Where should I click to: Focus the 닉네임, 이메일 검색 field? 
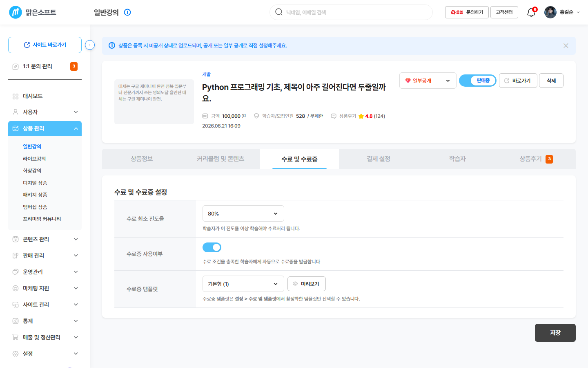[351, 12]
